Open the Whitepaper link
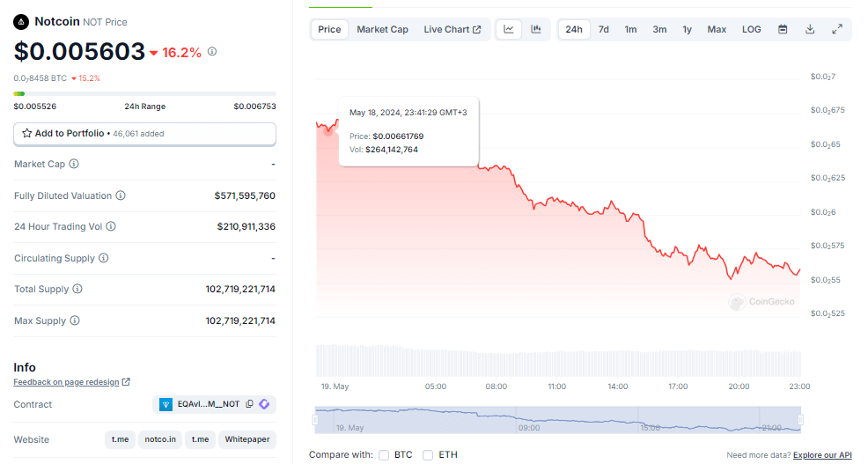Screen dimensions: 868x464 (246, 439)
